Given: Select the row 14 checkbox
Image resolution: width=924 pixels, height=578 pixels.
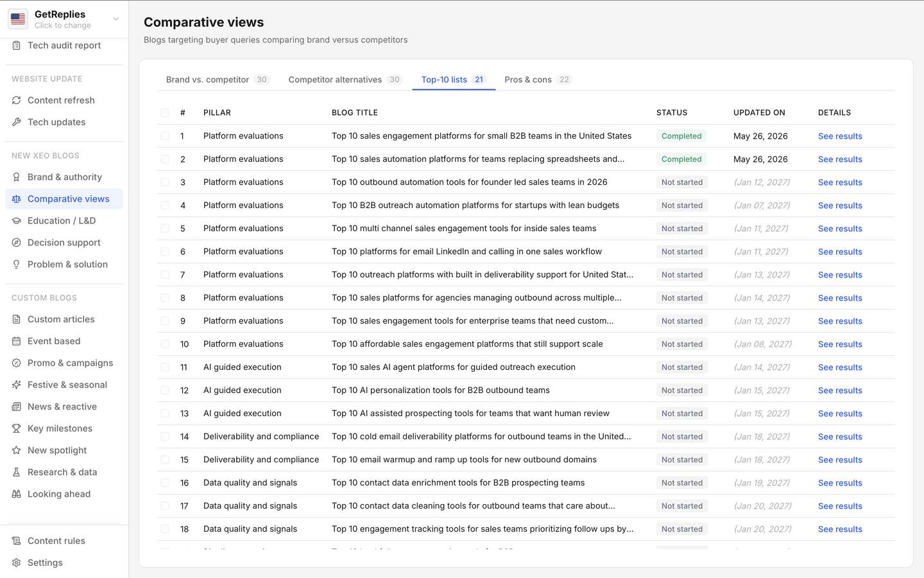Looking at the screenshot, I should coord(165,437).
